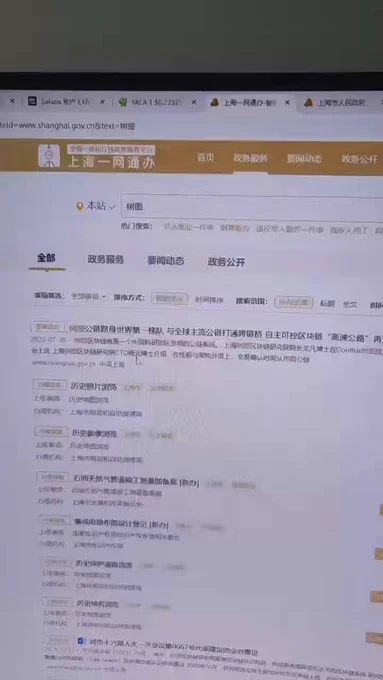Select the 政务公开 results tab
Image resolution: width=383 pixels, height=680 pixels.
pyautogui.click(x=226, y=262)
